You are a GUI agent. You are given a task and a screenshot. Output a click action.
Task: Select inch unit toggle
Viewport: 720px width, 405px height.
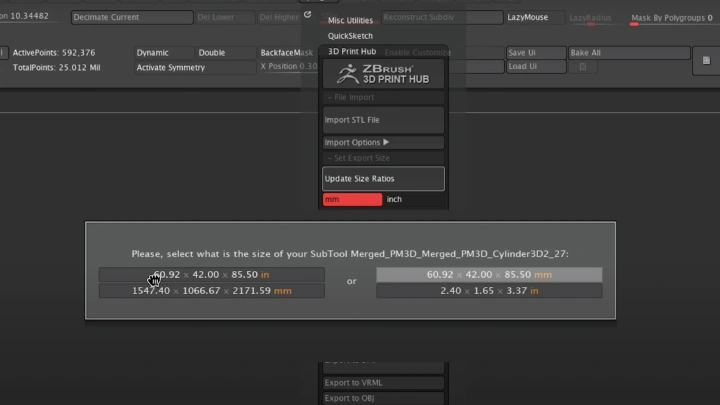coord(414,199)
